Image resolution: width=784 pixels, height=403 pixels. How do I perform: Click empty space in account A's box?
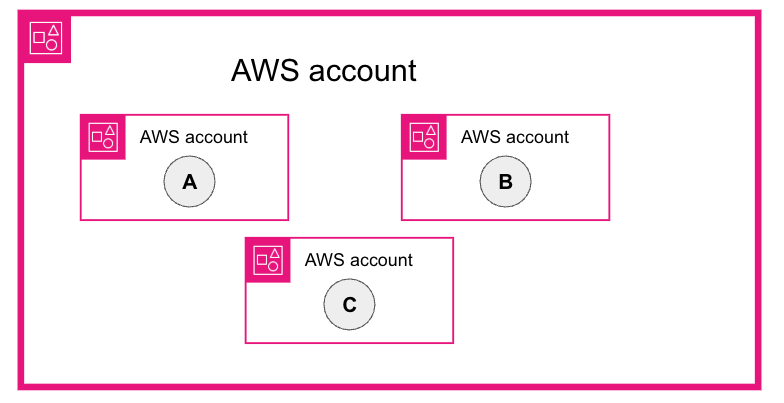[x=250, y=190]
